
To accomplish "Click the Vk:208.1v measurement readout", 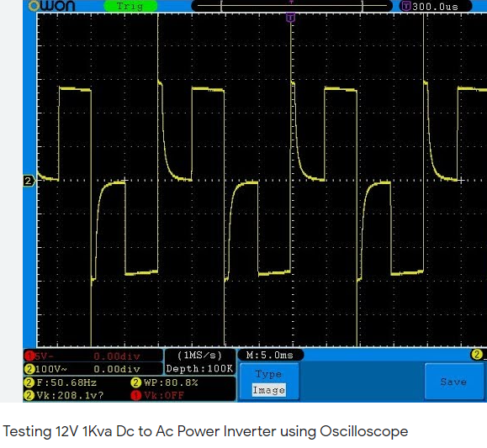I will point(64,396).
